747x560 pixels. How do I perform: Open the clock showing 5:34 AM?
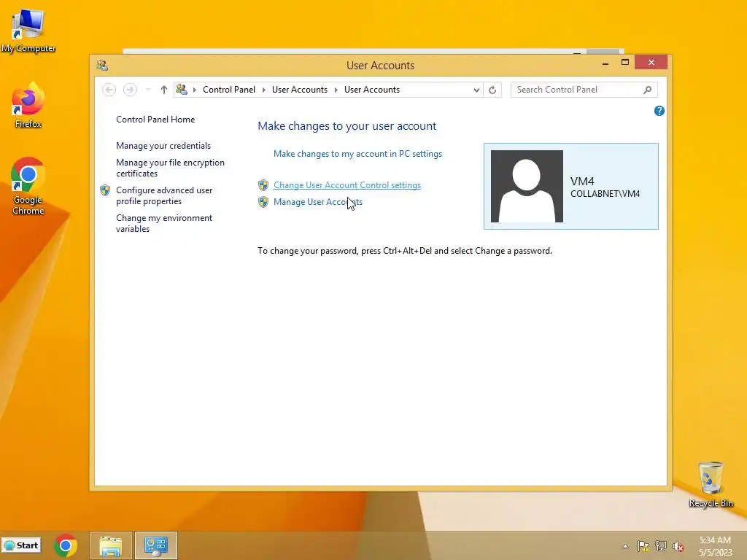(715, 545)
